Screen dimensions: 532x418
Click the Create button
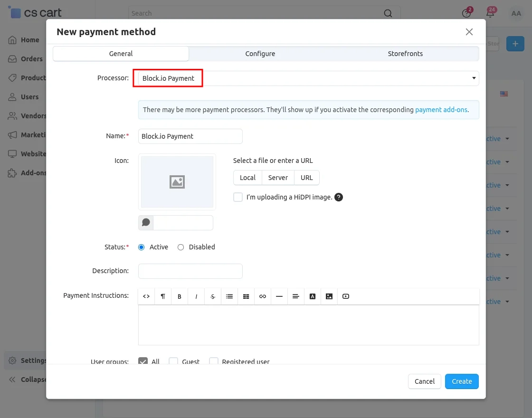462,381
